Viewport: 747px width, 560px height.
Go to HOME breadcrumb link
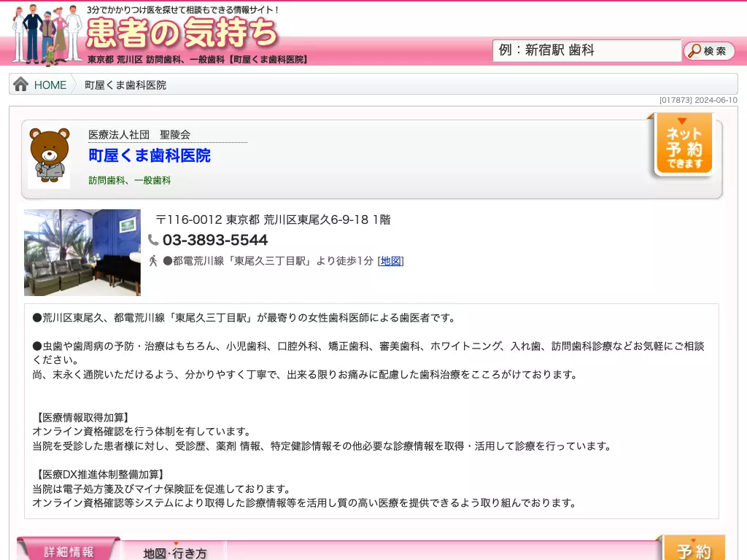50,85
